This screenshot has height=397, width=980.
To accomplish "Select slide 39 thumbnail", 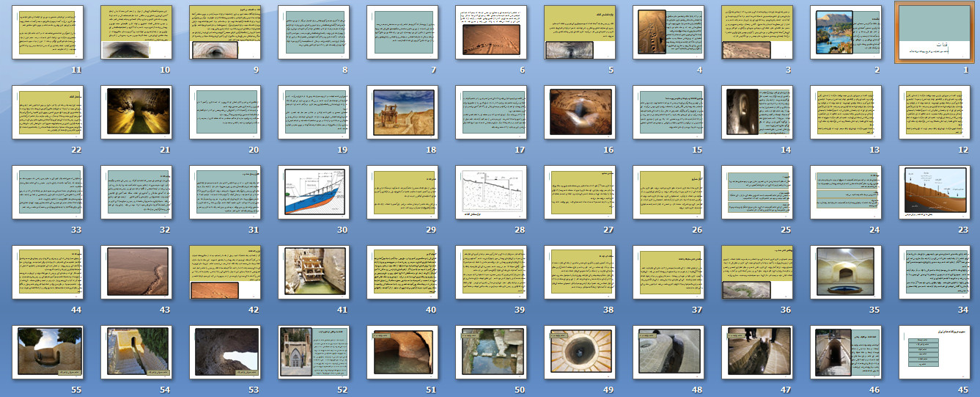I will click(x=491, y=272).
